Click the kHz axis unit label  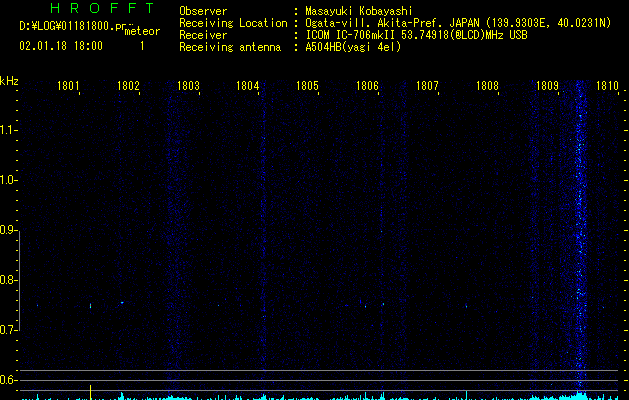[9, 81]
